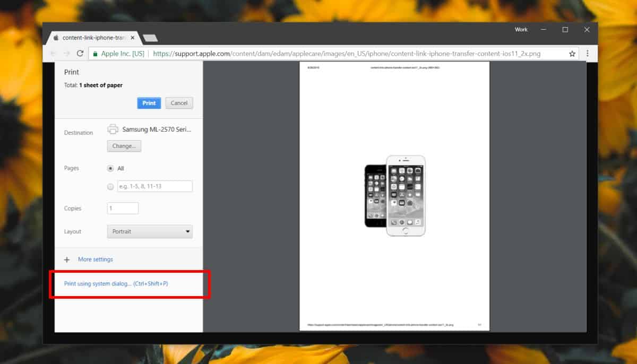Click the browser forward arrow
This screenshot has width=637, height=364.
coord(66,54)
